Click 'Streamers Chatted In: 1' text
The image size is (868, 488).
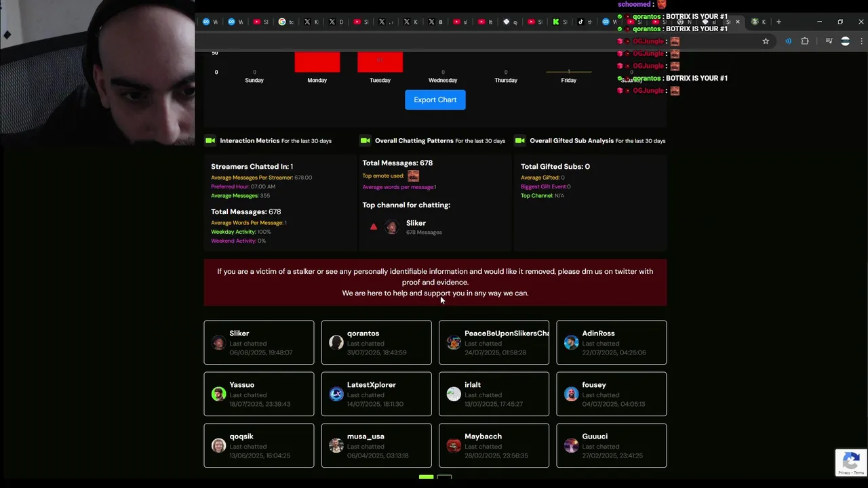(x=252, y=167)
